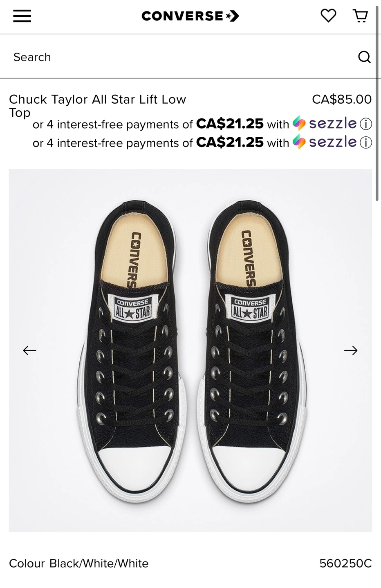Open the wishlist heart icon
Viewport: 381px width, 588px height.
click(x=328, y=16)
